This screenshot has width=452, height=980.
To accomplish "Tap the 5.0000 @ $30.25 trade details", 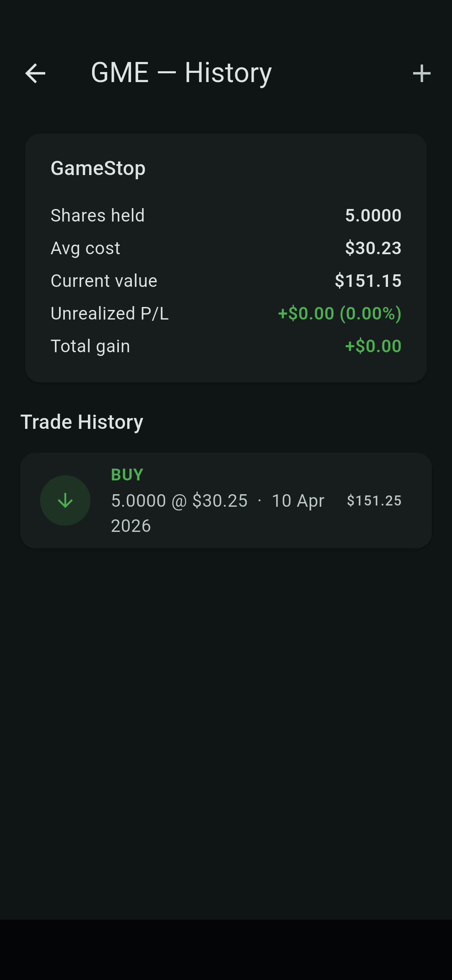I will pos(179,501).
